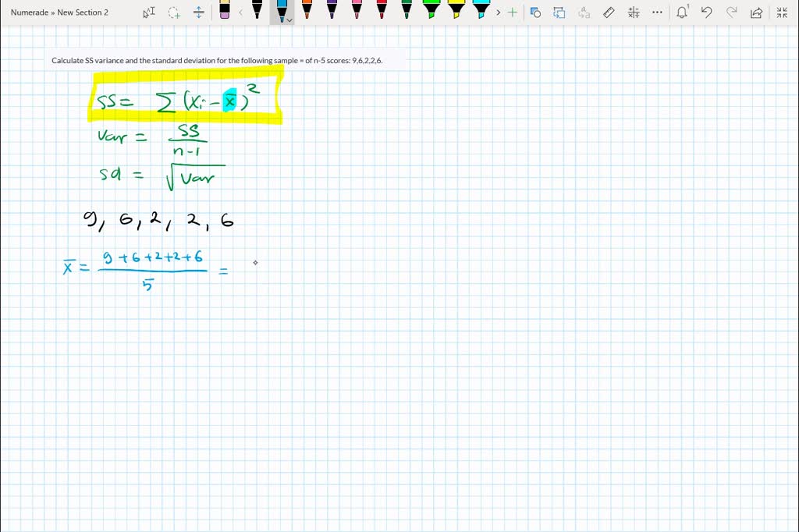
Task: Click the snip and paste icon
Action: 559,12
